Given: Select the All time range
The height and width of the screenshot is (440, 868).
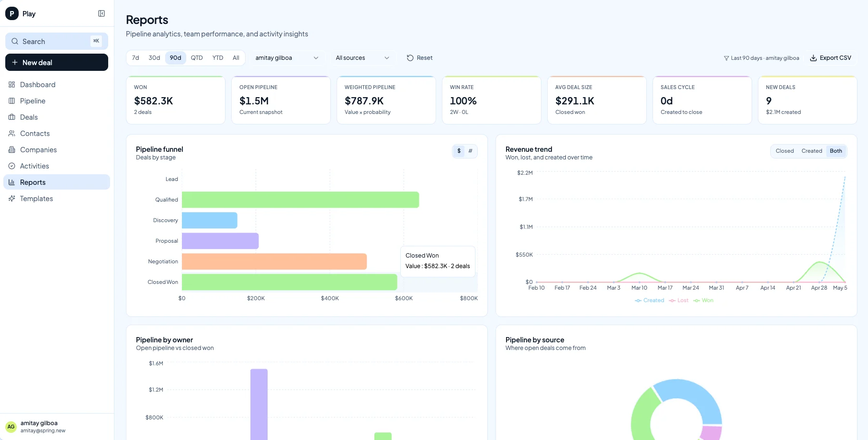Looking at the screenshot, I should coord(236,58).
